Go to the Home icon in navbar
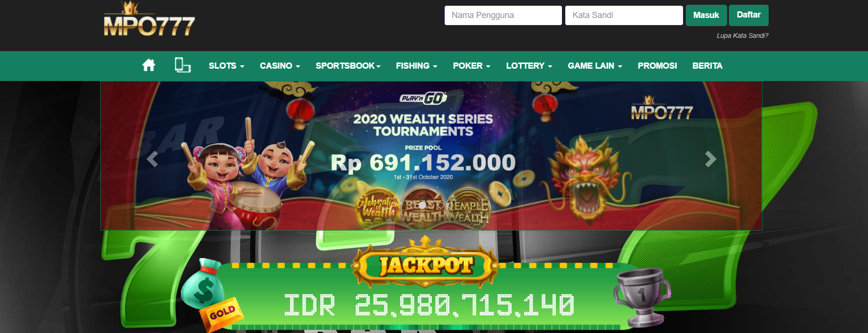This screenshot has width=868, height=333. pyautogui.click(x=149, y=65)
